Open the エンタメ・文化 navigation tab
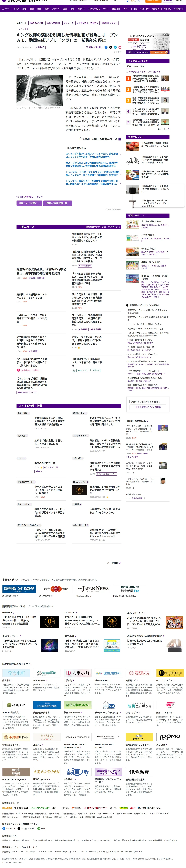The image size is (186, 868). click(94, 9)
